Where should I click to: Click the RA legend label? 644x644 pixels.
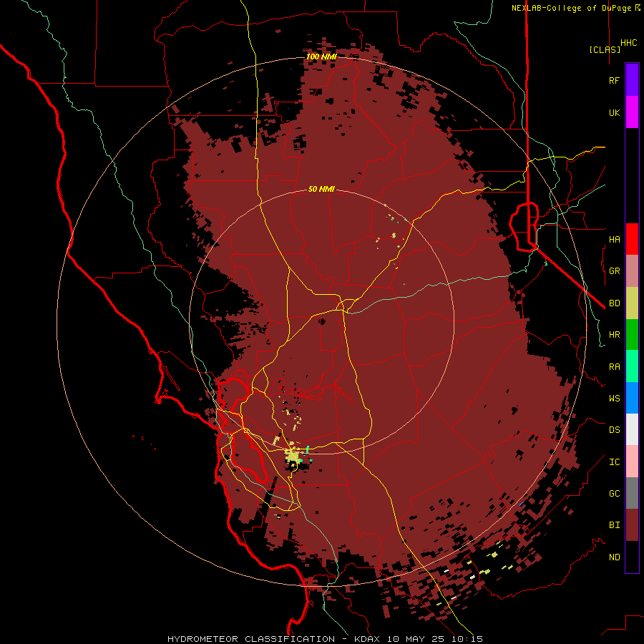614,367
